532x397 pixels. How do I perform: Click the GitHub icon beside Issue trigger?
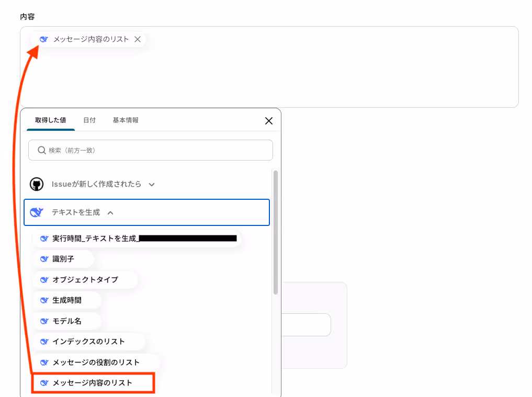[37, 184]
